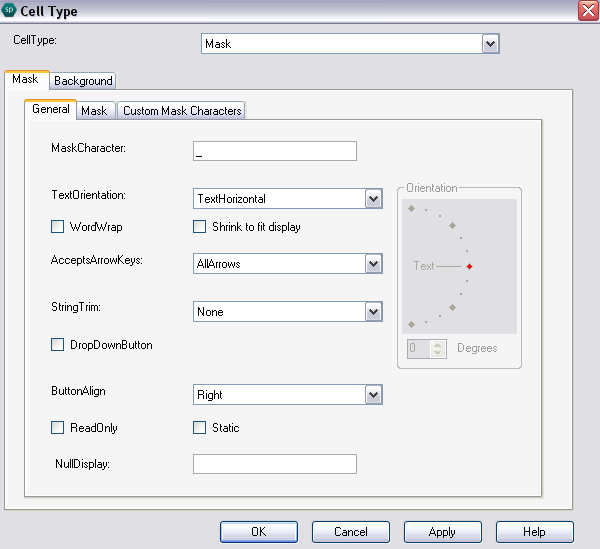Viewport: 600px width, 549px height.
Task: Click the 'Text' label in Orientation preview
Action: click(424, 266)
